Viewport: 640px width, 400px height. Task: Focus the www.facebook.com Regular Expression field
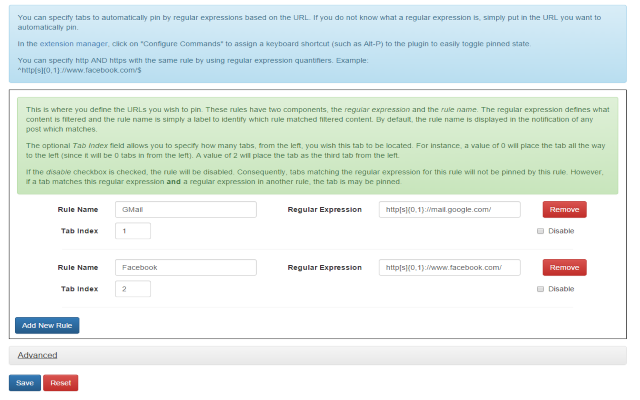point(449,267)
